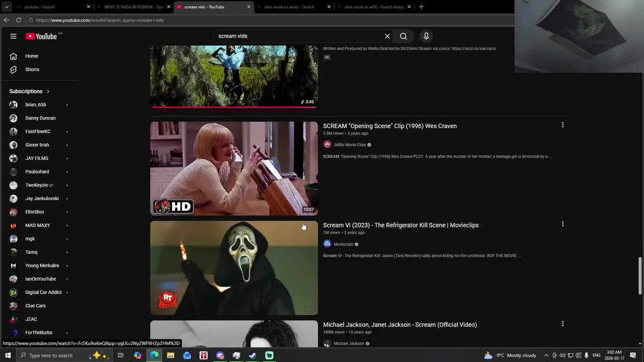644x362 pixels.
Task: Click the magnifier search button
Action: 404,36
